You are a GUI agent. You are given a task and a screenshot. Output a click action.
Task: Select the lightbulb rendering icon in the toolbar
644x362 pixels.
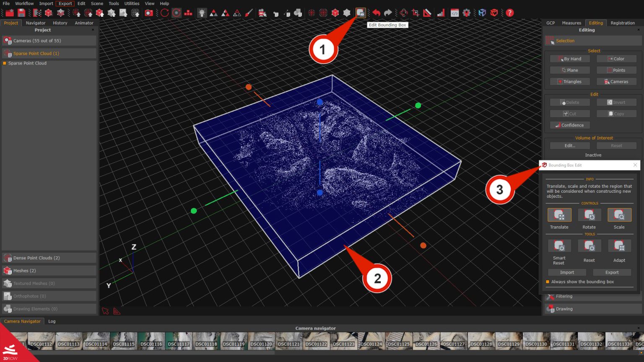coord(202,13)
